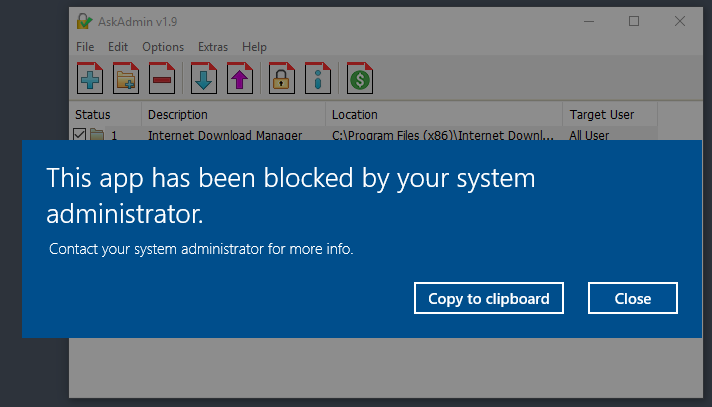Open the Edit menu
Screen dimensions: 712x407
(x=118, y=47)
